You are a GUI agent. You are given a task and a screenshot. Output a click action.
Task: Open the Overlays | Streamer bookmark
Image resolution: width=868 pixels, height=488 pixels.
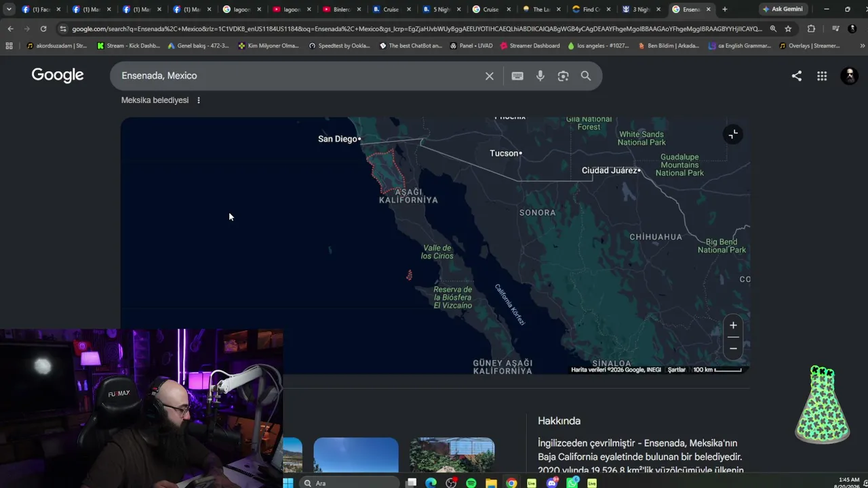coord(810,46)
